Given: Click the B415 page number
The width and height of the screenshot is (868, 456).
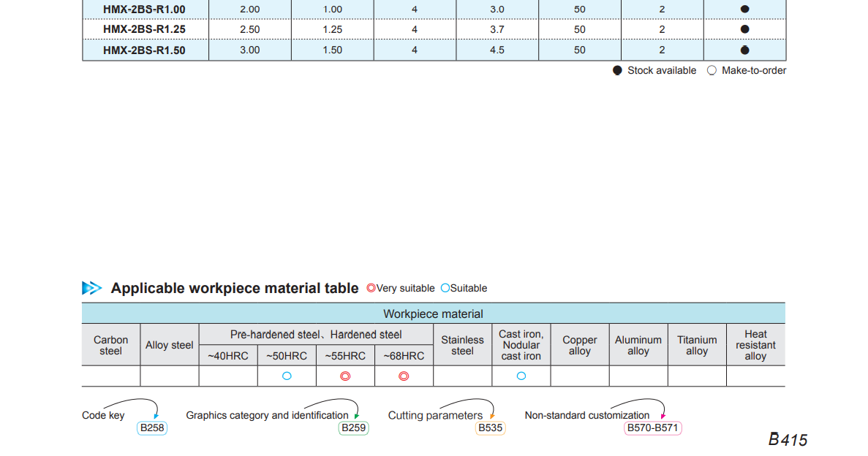Looking at the screenshot, I should click(x=788, y=439).
